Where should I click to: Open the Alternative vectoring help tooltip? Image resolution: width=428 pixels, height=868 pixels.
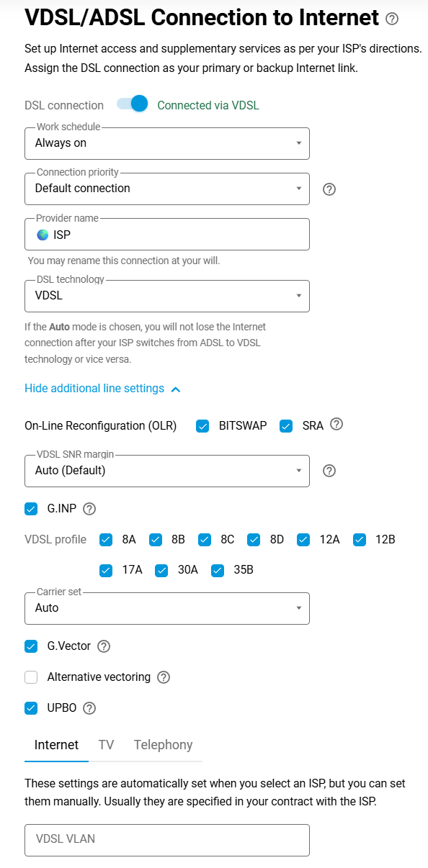[163, 677]
